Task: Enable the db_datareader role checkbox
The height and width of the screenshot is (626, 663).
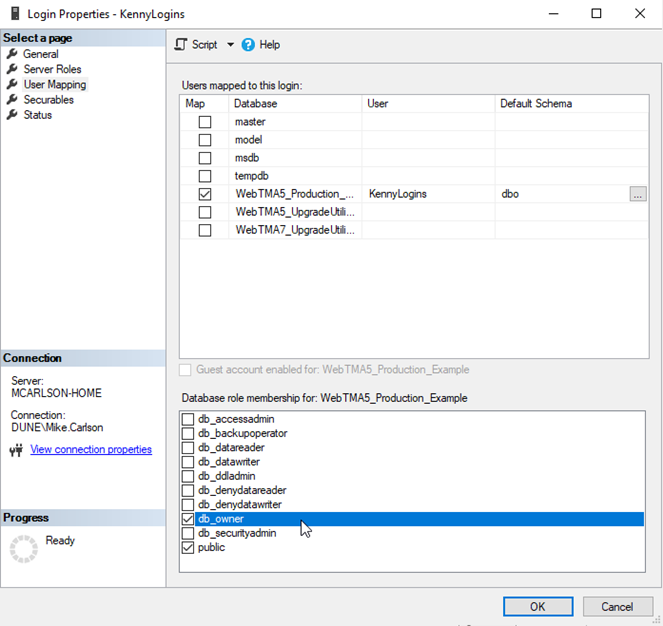Action: [x=188, y=449]
